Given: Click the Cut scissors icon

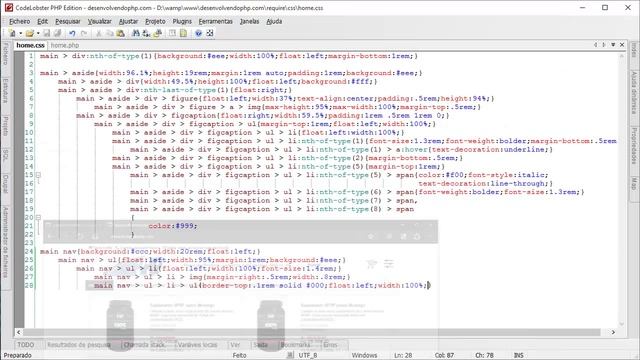Looking at the screenshot, I should pyautogui.click(x=98, y=33).
